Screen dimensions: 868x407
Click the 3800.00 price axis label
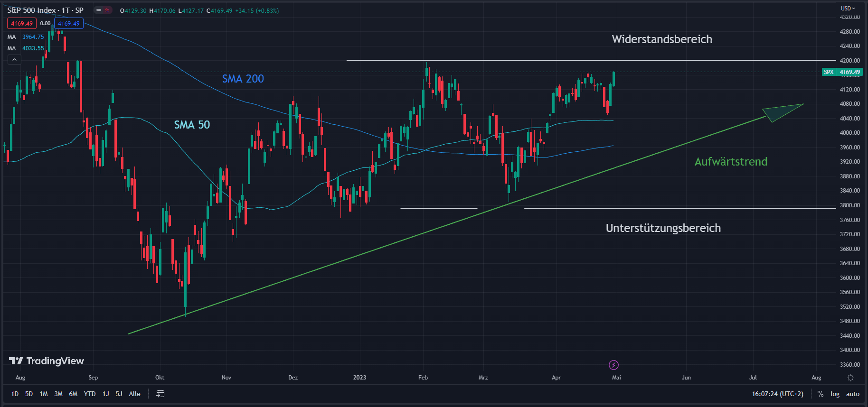[x=849, y=205]
